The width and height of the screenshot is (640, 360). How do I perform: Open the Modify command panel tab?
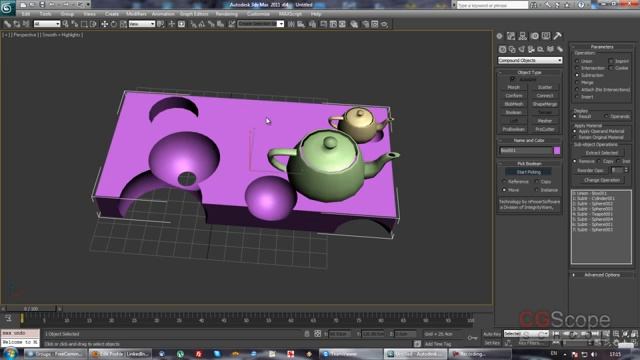pyautogui.click(x=511, y=36)
